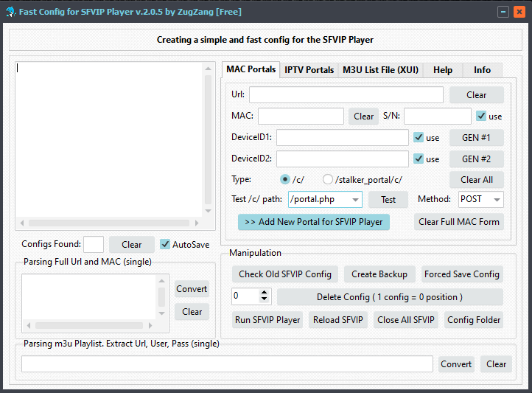Focus the DeviceID1 input field
Screen dimensions: 532x393
pos(343,137)
